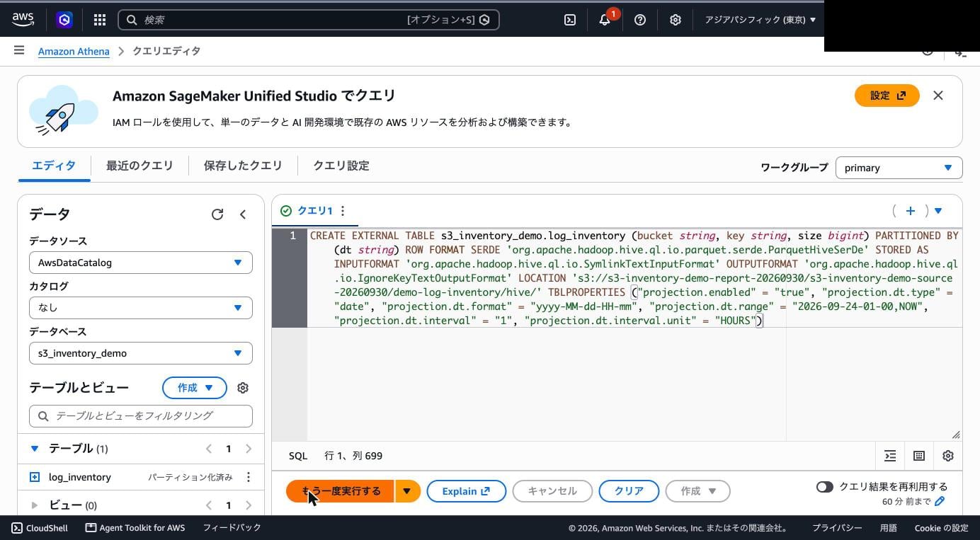
Task: Expand the log_inventory table columns
Action: (x=35, y=477)
